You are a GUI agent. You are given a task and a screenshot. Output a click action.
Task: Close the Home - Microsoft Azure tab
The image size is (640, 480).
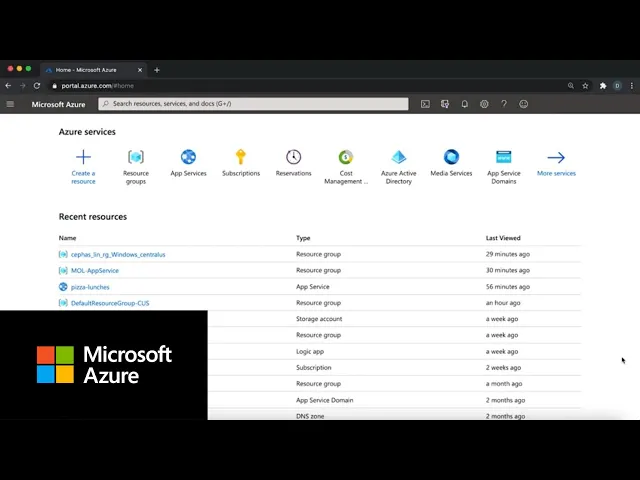[140, 70]
